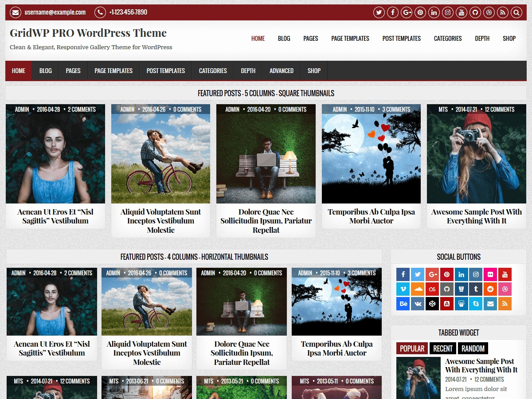Open GitHub icon in top red bar
Screen dimensions: 532x399
click(x=475, y=12)
